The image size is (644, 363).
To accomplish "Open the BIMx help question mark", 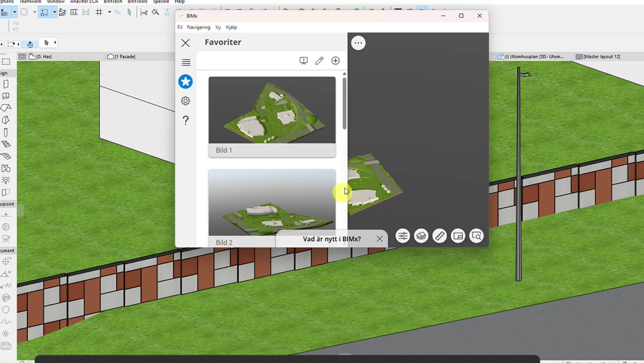I will [x=185, y=120].
